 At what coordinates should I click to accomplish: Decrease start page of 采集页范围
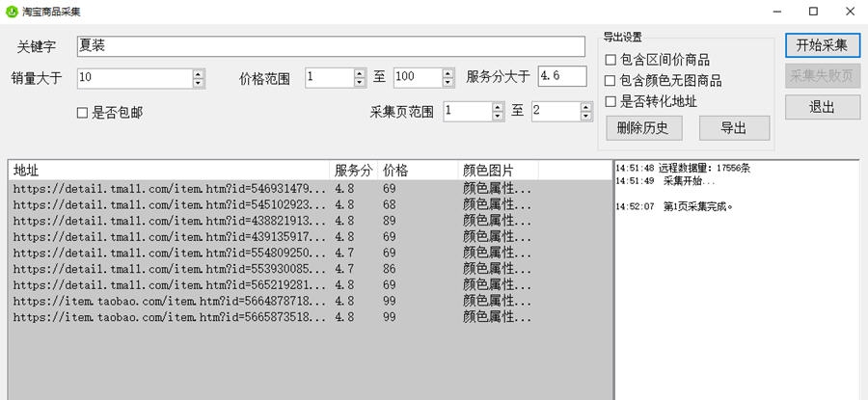point(498,117)
